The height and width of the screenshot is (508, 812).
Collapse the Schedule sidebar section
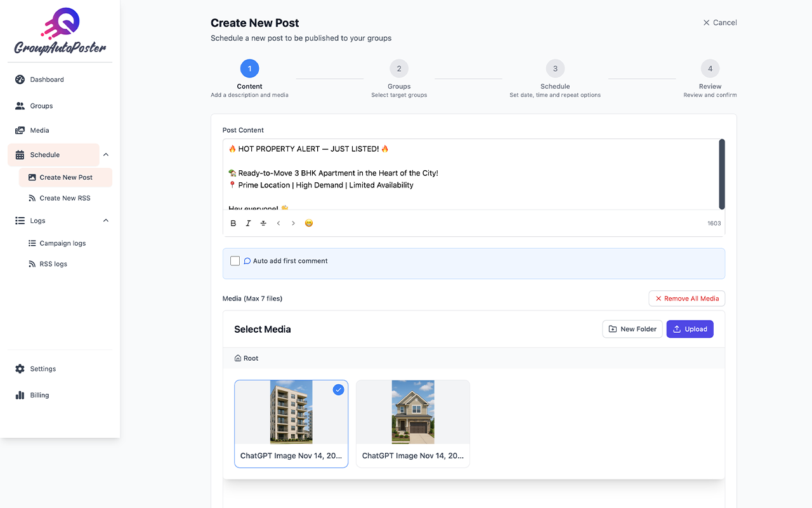106,155
